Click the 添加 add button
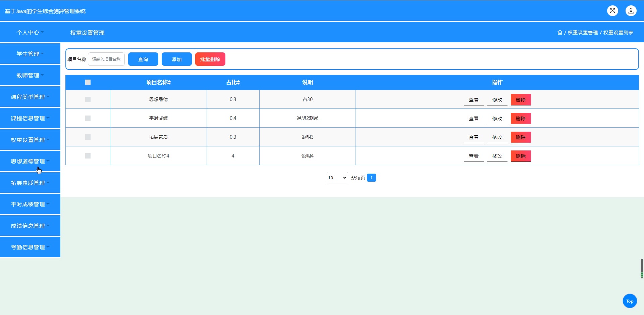The image size is (644, 315). (x=177, y=59)
